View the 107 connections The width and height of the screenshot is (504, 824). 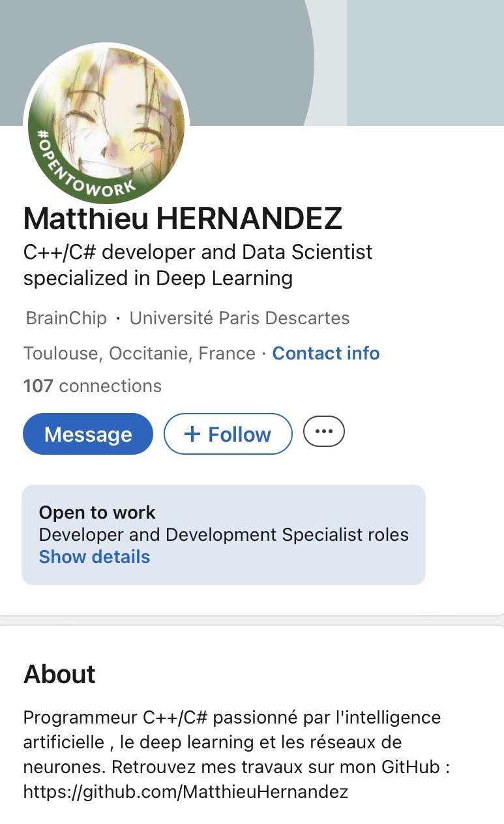(92, 386)
